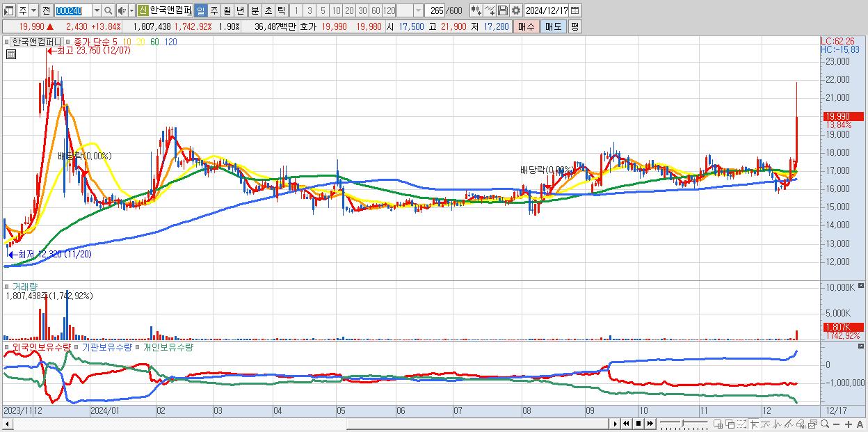The image size is (868, 432).
Task: Click the zoom magnifier icon at bottom right
Action: 824,424
